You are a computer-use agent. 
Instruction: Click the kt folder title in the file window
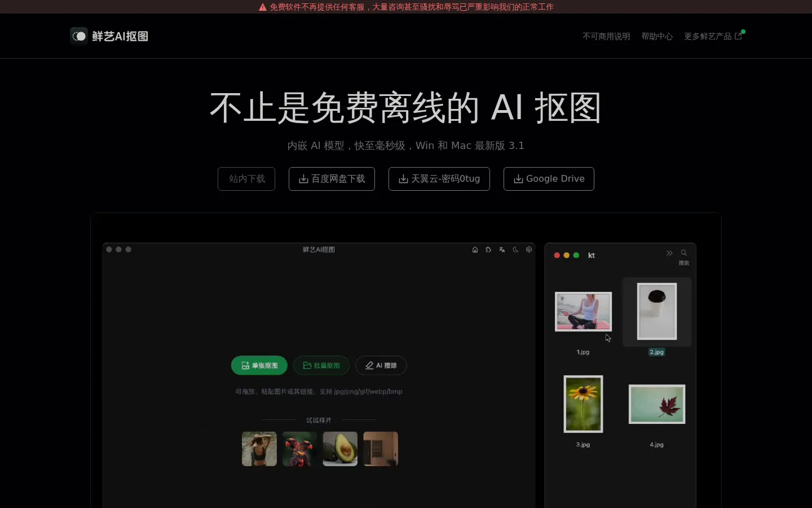click(x=592, y=256)
